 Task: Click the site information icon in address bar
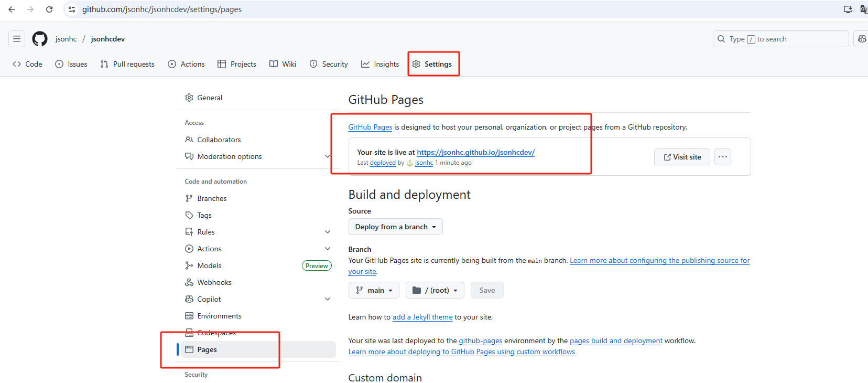tap(72, 9)
